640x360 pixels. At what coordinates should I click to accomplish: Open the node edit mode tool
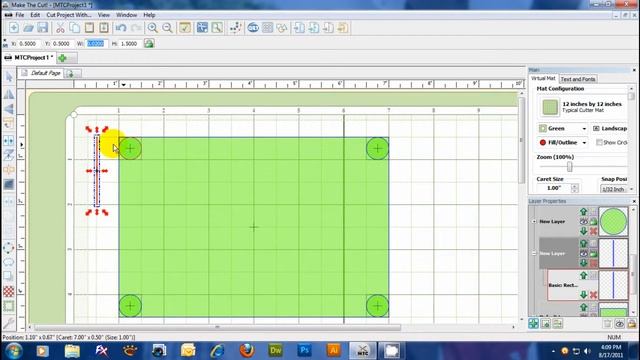point(236,28)
